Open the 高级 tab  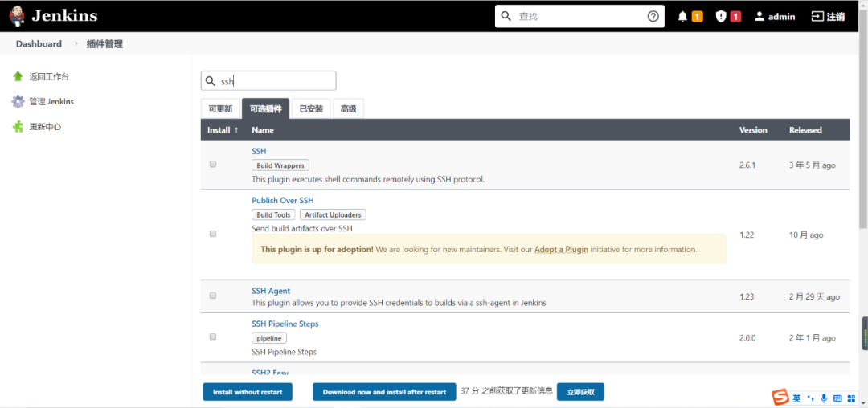click(x=348, y=109)
